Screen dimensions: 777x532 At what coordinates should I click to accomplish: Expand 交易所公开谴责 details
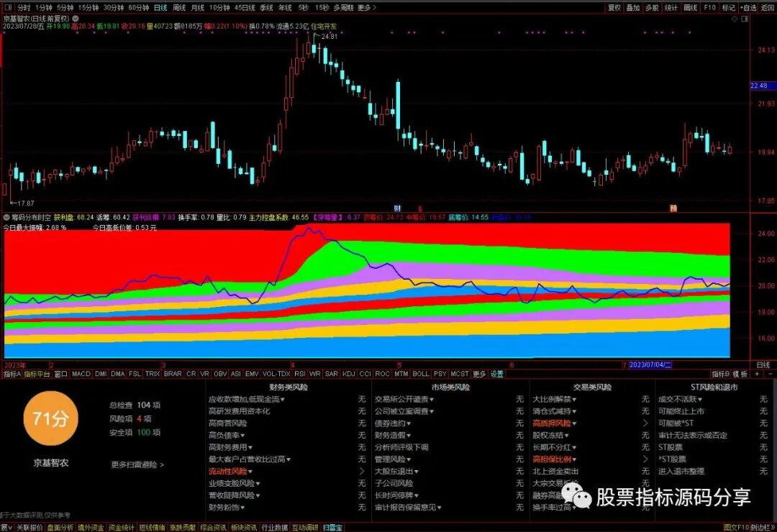click(x=404, y=399)
